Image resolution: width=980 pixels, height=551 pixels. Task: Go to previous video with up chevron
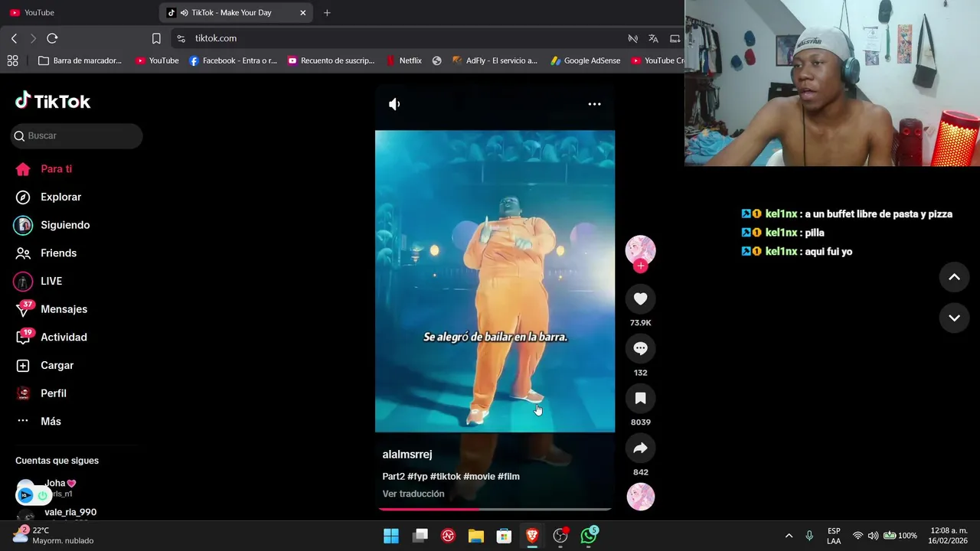pyautogui.click(x=954, y=277)
